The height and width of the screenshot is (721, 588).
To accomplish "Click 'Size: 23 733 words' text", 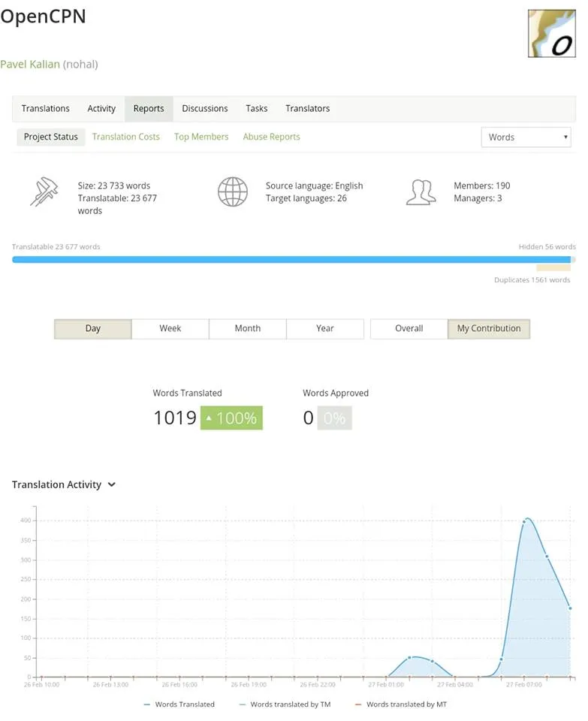I will pyautogui.click(x=114, y=186).
